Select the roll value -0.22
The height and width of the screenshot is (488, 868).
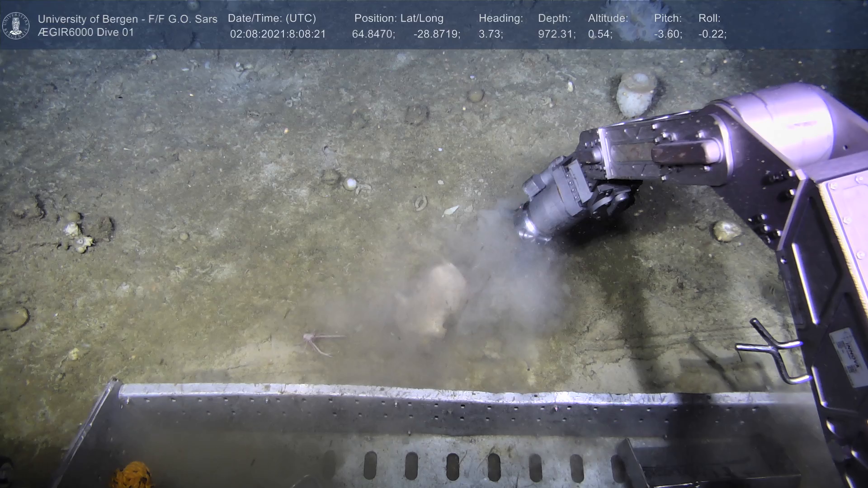pos(712,34)
